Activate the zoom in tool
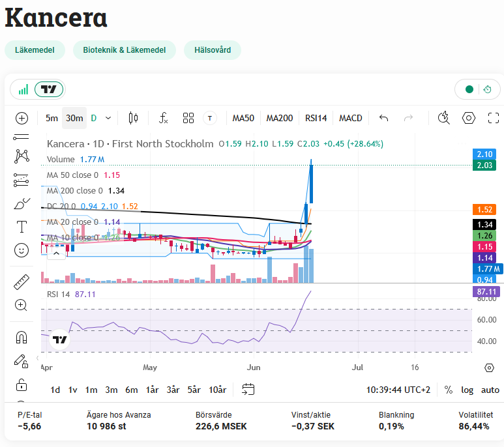This screenshot has width=504, height=447. coord(22,305)
